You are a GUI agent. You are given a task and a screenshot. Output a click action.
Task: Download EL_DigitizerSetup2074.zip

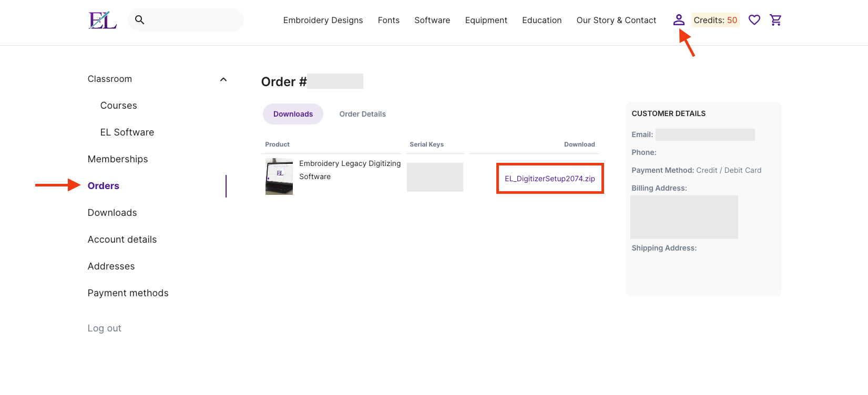(x=550, y=179)
